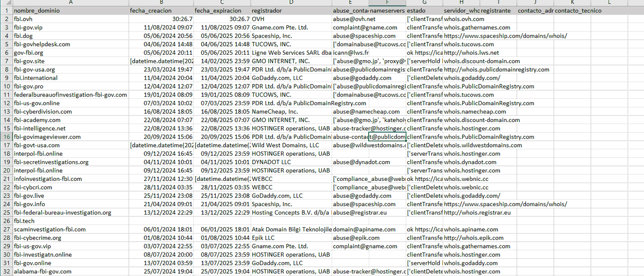Select the registrador header cell
The image size is (644, 276).
point(291,11)
